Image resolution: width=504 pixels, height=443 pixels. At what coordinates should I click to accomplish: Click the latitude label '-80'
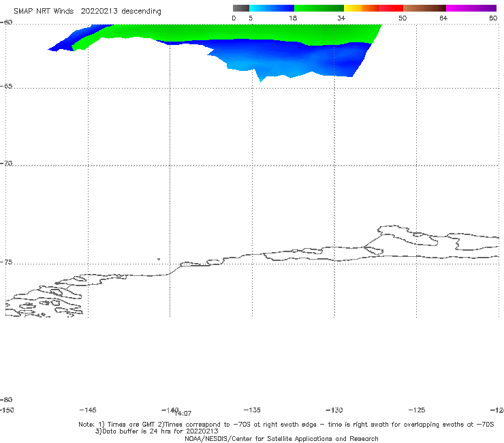[x=6, y=399]
